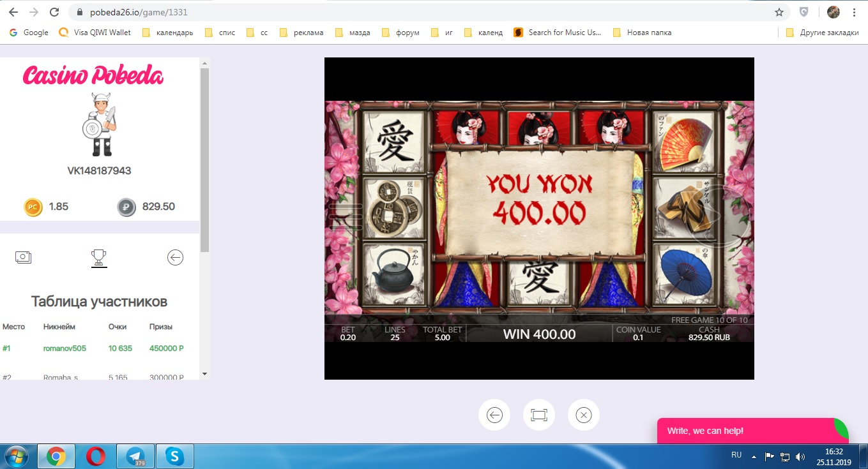Click the red folding fan slot symbol
The height and width of the screenshot is (469, 868).
(685, 142)
